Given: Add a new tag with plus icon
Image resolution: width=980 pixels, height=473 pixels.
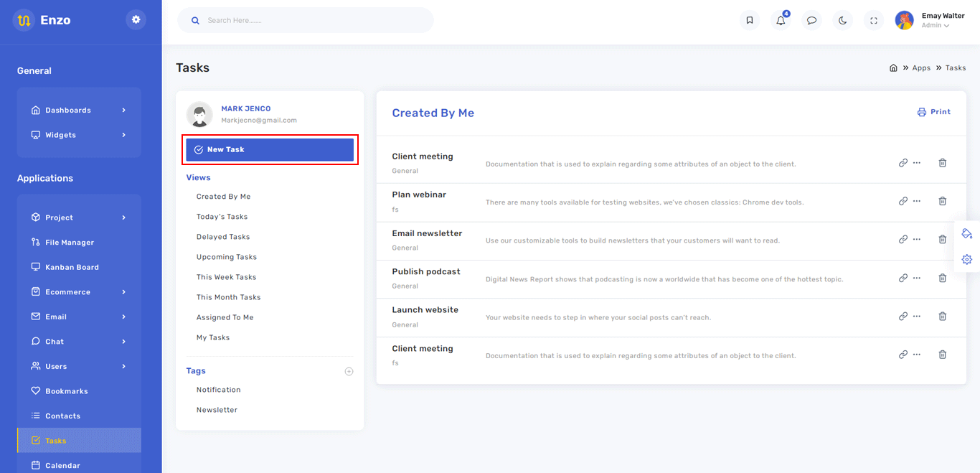Looking at the screenshot, I should [349, 372].
